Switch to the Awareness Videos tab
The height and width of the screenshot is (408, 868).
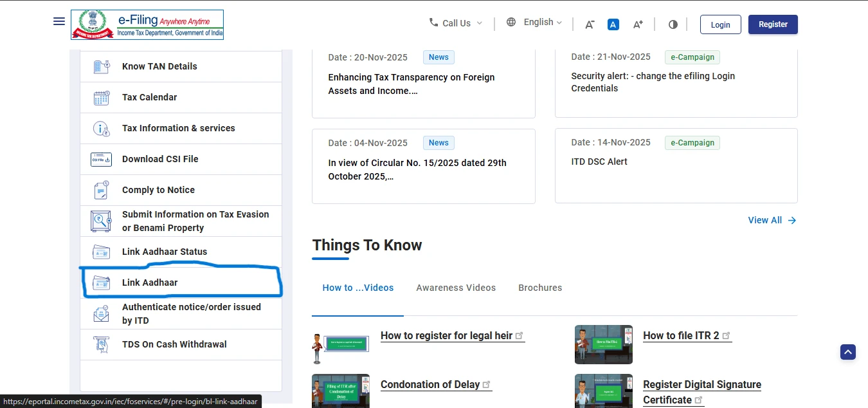(456, 288)
